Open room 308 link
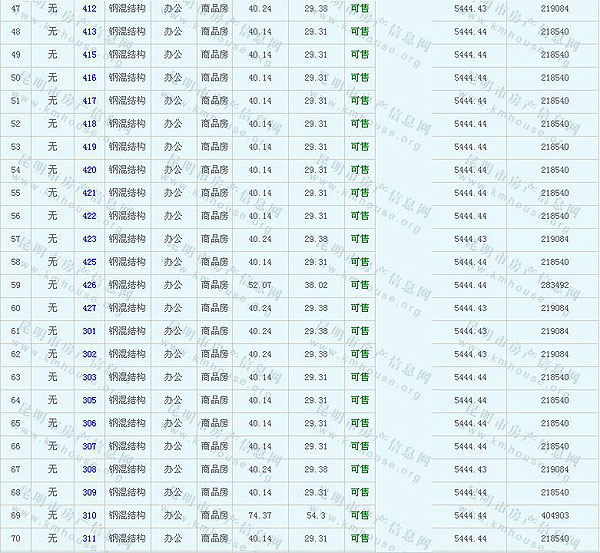This screenshot has width=600, height=553. tap(89, 469)
